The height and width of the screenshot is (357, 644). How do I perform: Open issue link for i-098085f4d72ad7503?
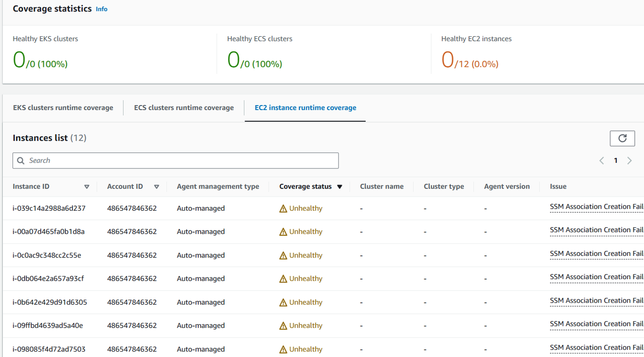(597, 347)
